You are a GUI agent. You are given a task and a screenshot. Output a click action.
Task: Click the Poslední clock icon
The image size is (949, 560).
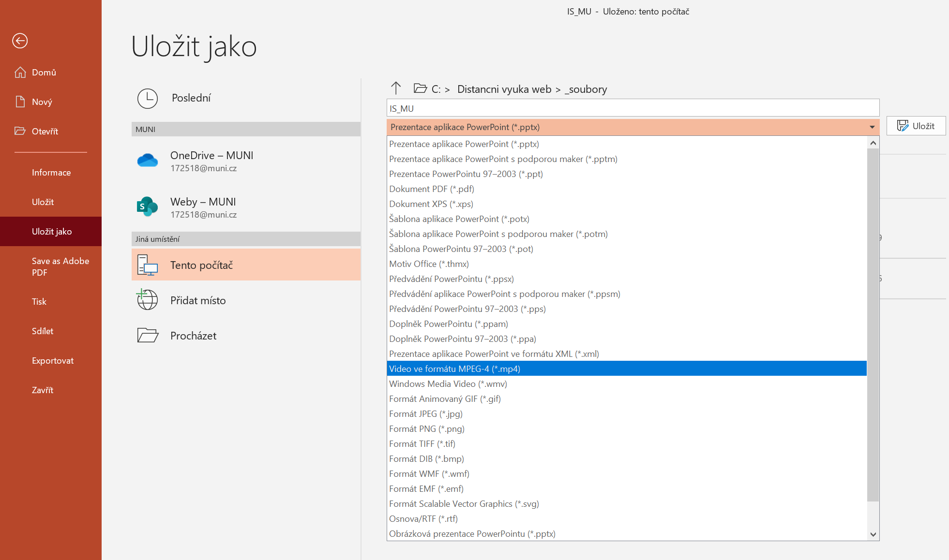pyautogui.click(x=148, y=98)
